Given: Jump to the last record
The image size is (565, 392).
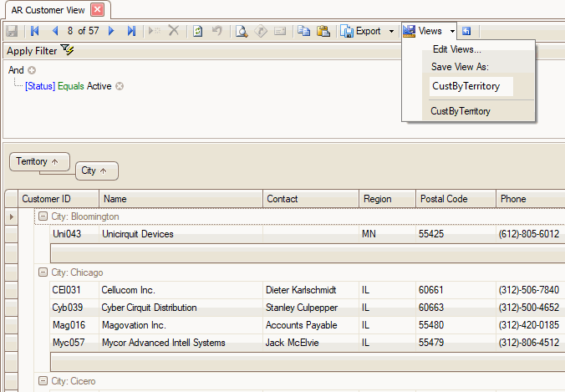Looking at the screenshot, I should 131,31.
